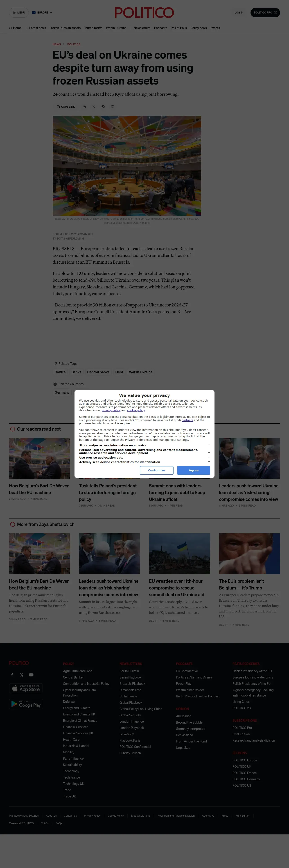289x868 pixels.
Task: Open the EUROPE edition dropdown
Action: pos(42,12)
